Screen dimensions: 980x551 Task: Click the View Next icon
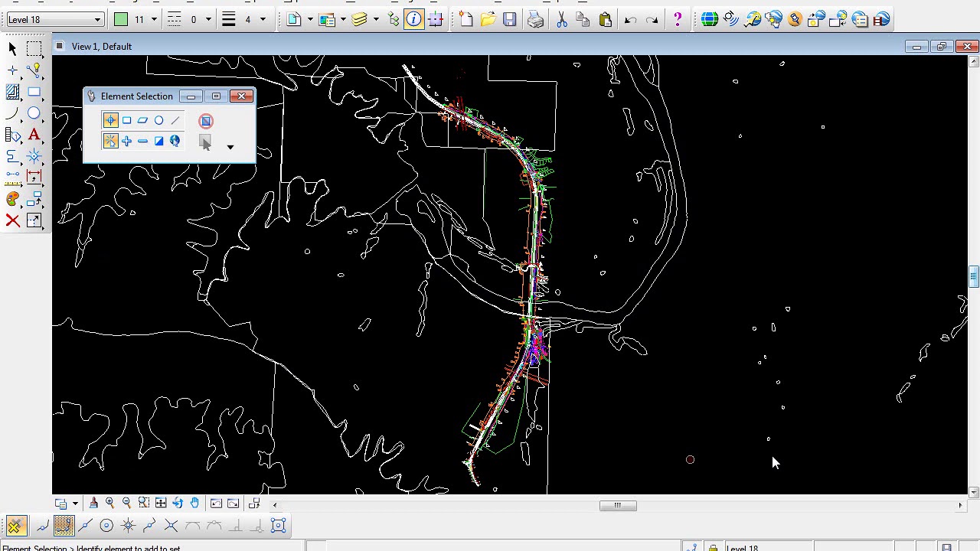point(233,503)
